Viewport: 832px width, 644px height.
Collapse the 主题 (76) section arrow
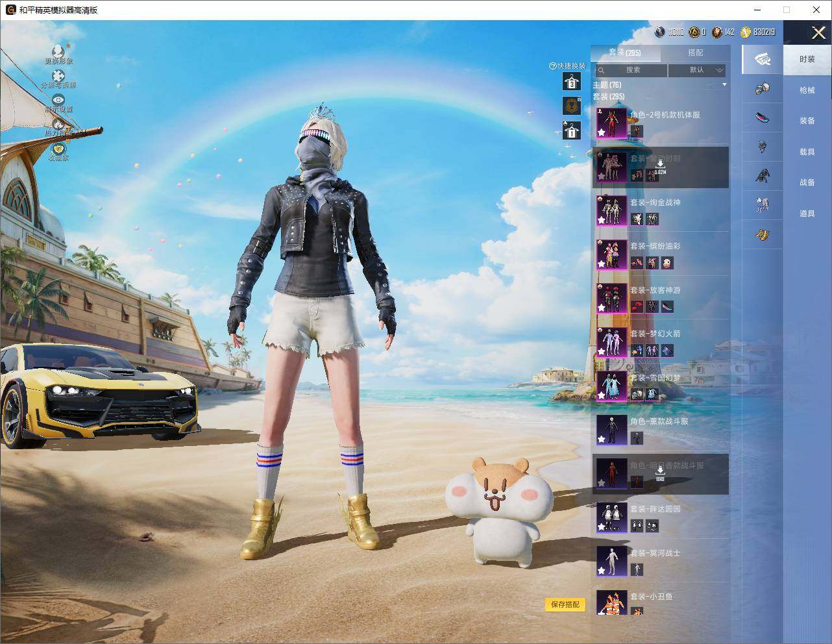point(724,85)
